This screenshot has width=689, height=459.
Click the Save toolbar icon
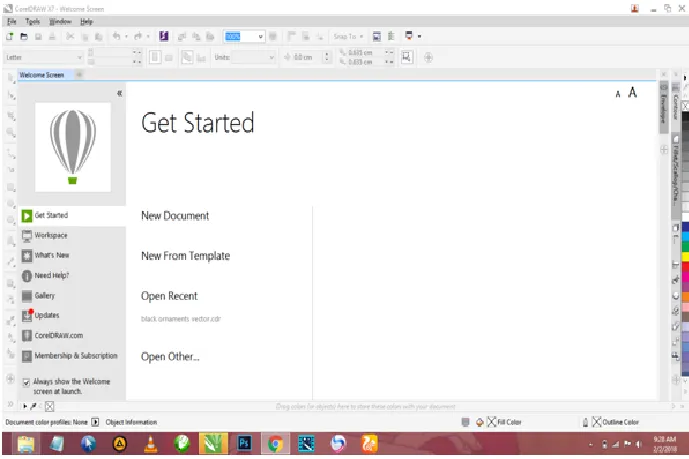pyautogui.click(x=38, y=36)
